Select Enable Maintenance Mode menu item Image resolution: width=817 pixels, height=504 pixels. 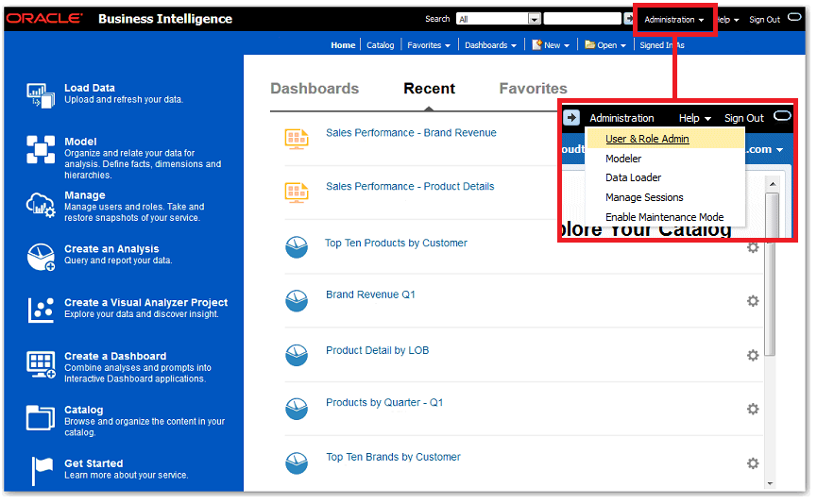pyautogui.click(x=664, y=217)
